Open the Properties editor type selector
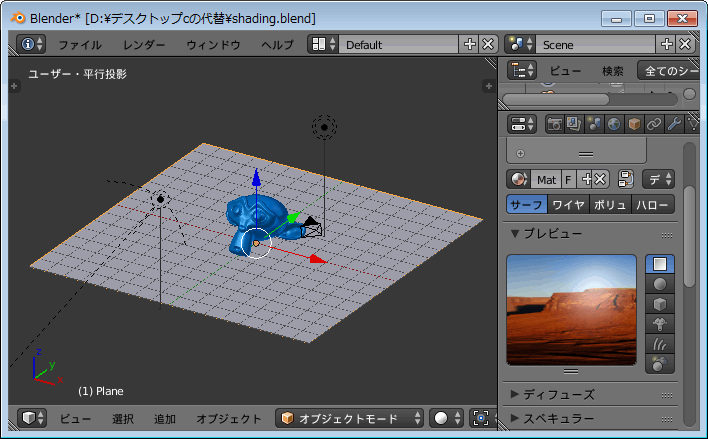The height and width of the screenshot is (439, 708). pos(522,124)
